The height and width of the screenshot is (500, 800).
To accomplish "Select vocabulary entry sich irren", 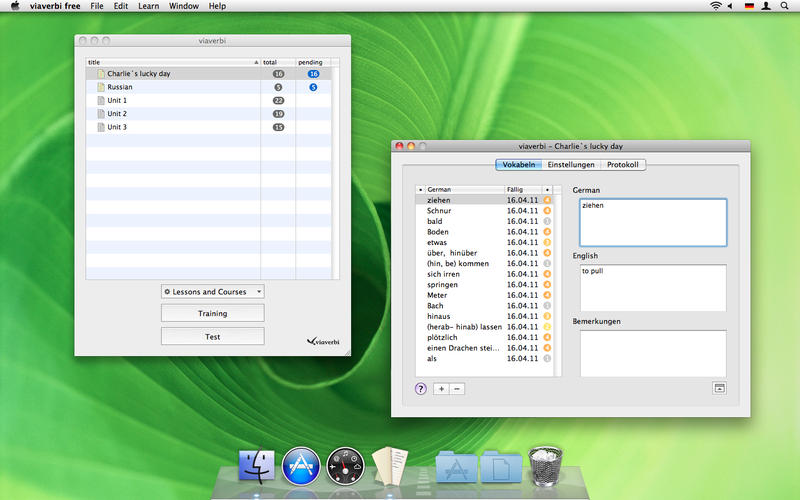I will [x=484, y=274].
